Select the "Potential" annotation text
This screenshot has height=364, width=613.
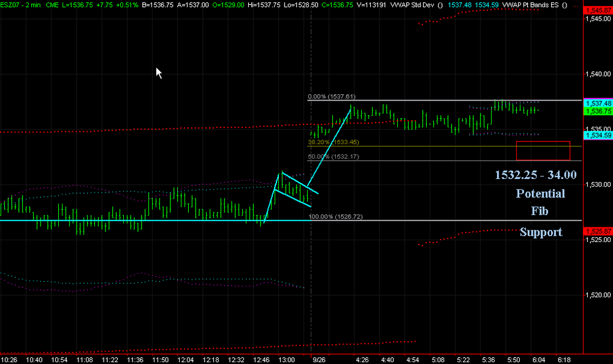click(x=541, y=194)
